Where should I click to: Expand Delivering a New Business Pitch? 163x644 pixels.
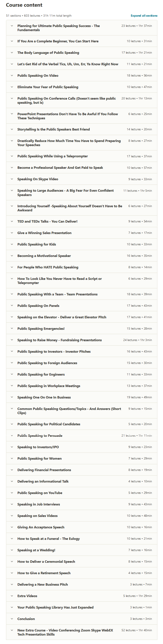[43, 584]
